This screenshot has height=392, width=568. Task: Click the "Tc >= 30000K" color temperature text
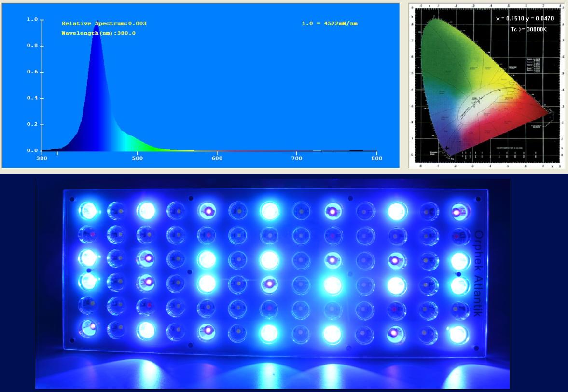(528, 30)
